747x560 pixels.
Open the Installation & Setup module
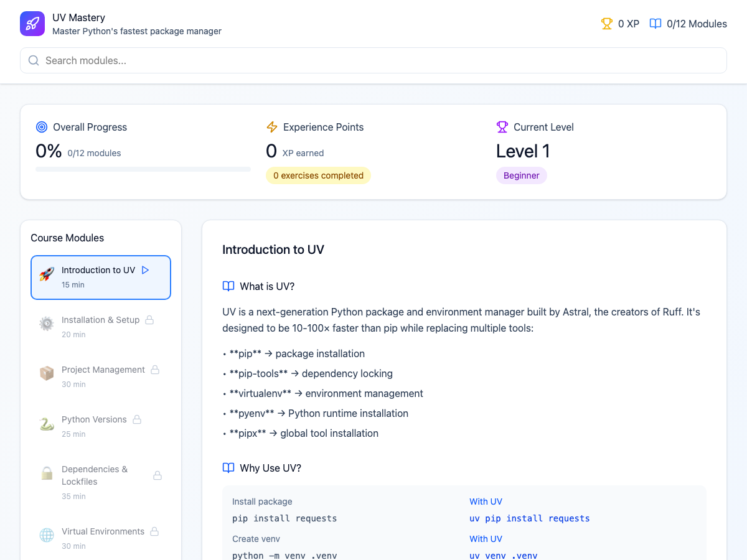point(101,327)
